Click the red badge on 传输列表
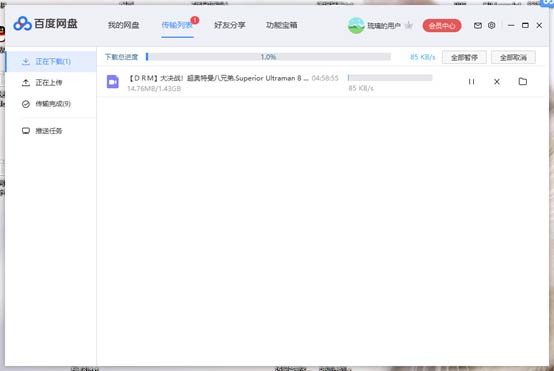The height and width of the screenshot is (371, 554). 195,20
